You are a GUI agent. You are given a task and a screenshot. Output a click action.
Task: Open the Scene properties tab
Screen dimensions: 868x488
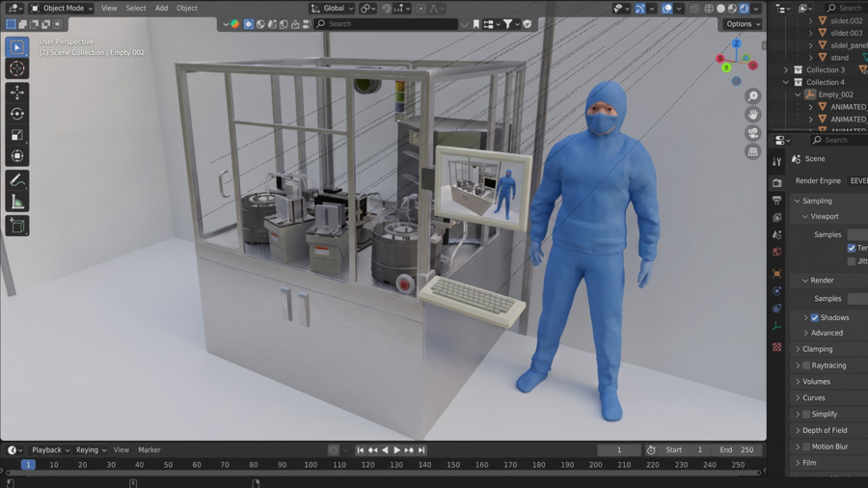[x=777, y=234]
